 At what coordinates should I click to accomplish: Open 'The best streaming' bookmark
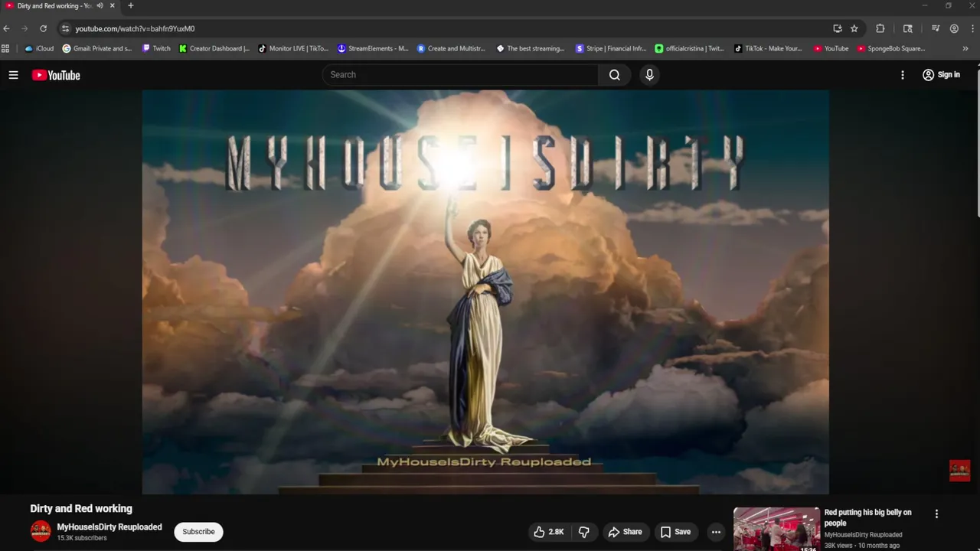point(531,48)
